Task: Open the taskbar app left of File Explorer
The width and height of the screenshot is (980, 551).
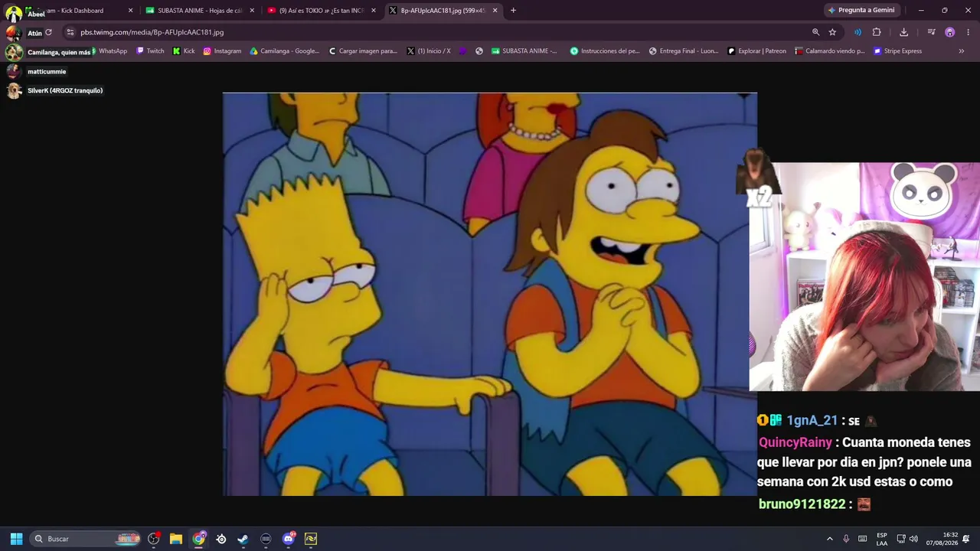Action: pyautogui.click(x=154, y=539)
